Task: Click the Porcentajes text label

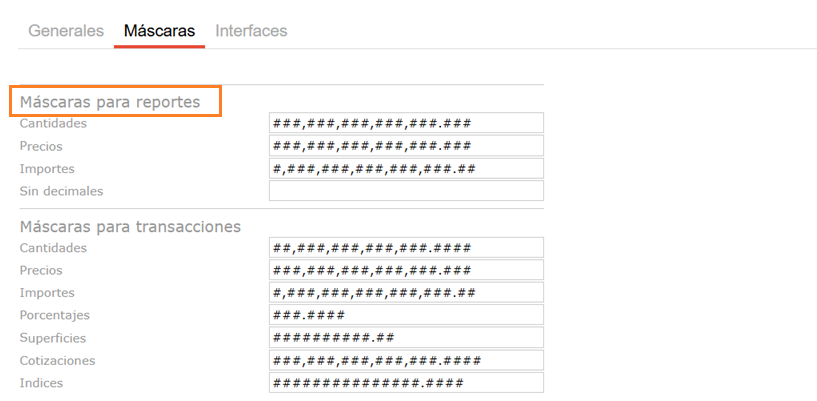Action: click(55, 315)
